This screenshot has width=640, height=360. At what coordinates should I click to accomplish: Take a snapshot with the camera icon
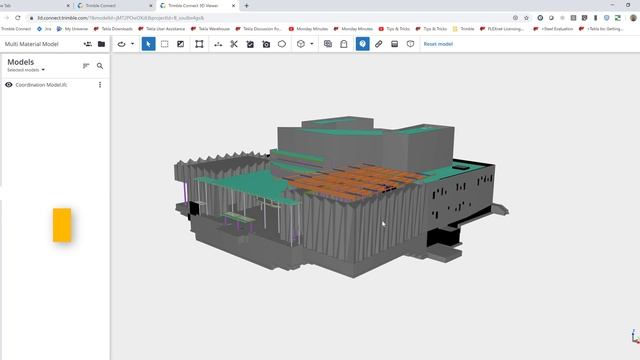point(266,44)
